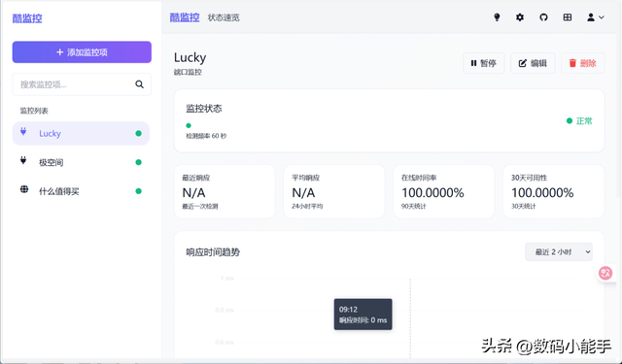
Task: Click the green status dot for 极空间
Action: [138, 162]
